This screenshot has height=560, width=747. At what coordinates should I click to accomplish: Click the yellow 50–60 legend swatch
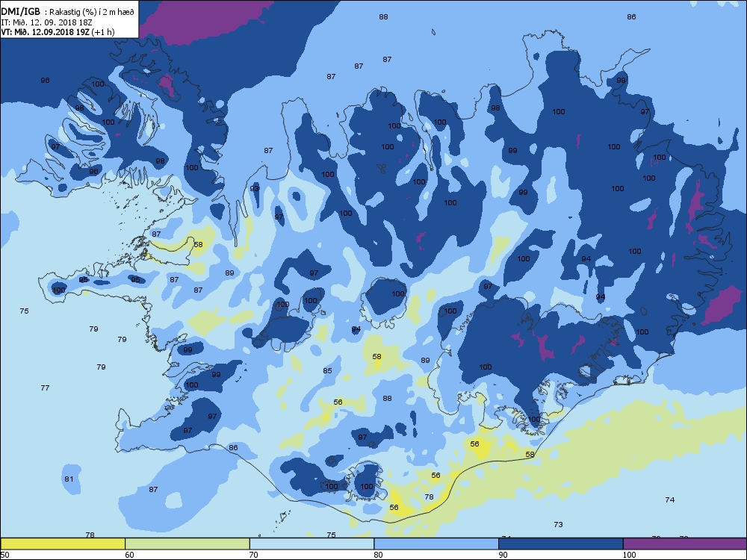tap(63, 544)
